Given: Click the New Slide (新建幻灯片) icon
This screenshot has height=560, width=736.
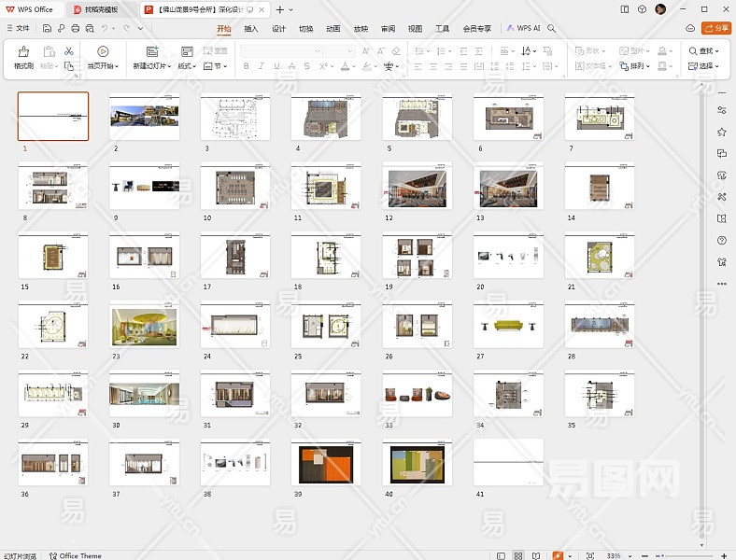Looking at the screenshot, I should [151, 52].
